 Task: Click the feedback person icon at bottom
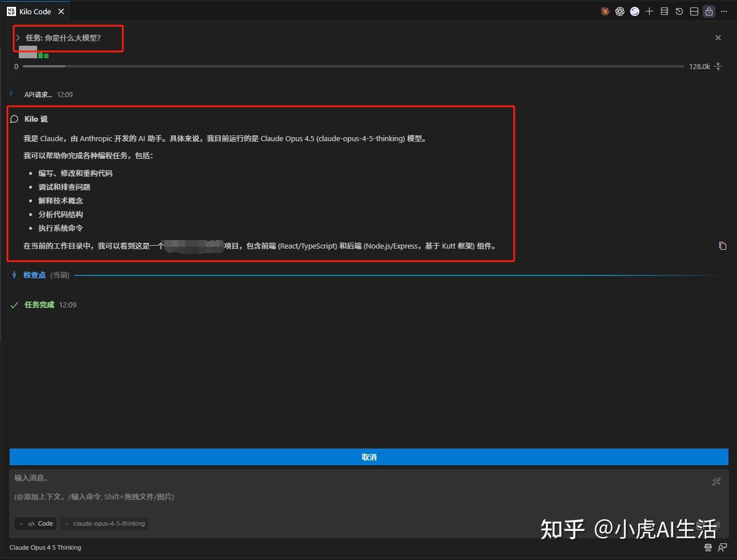coord(723,547)
